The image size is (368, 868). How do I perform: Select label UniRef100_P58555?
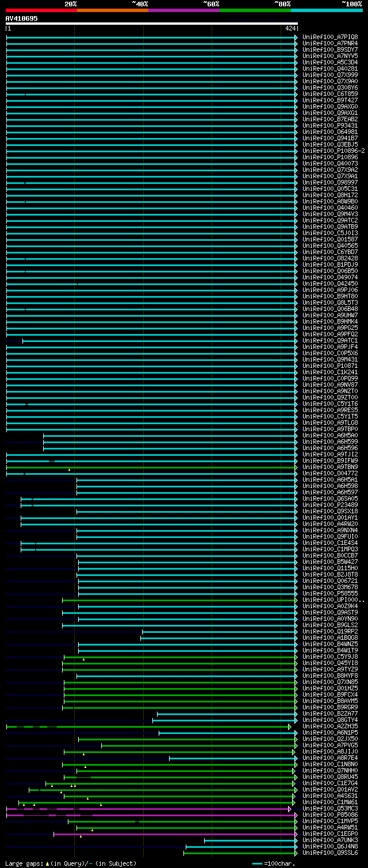tap(330, 593)
